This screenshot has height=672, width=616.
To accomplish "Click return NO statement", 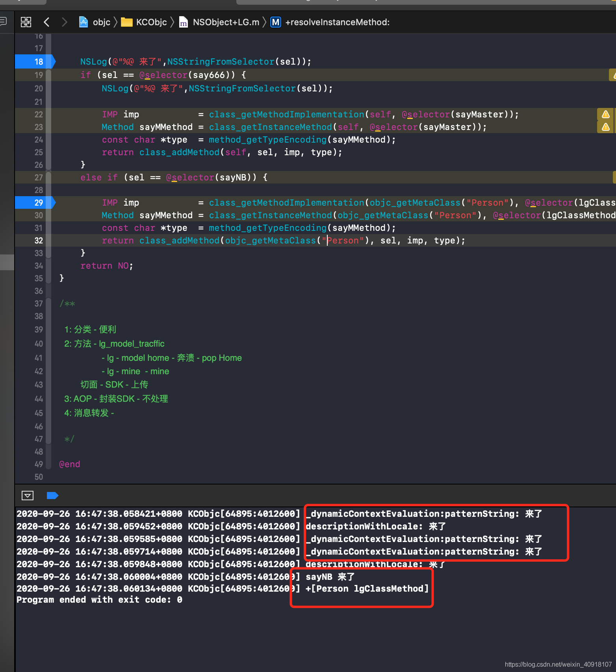I will [x=107, y=265].
